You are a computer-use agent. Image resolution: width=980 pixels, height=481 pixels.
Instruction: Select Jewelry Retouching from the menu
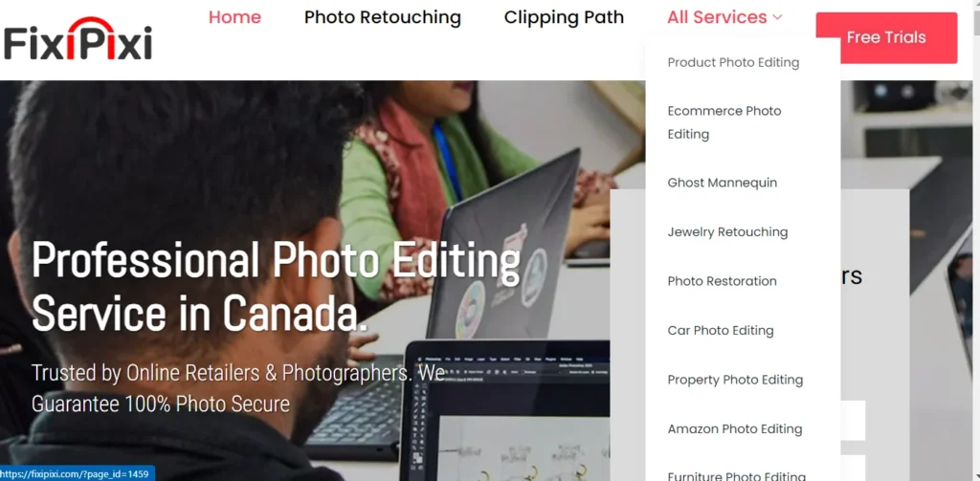click(727, 232)
